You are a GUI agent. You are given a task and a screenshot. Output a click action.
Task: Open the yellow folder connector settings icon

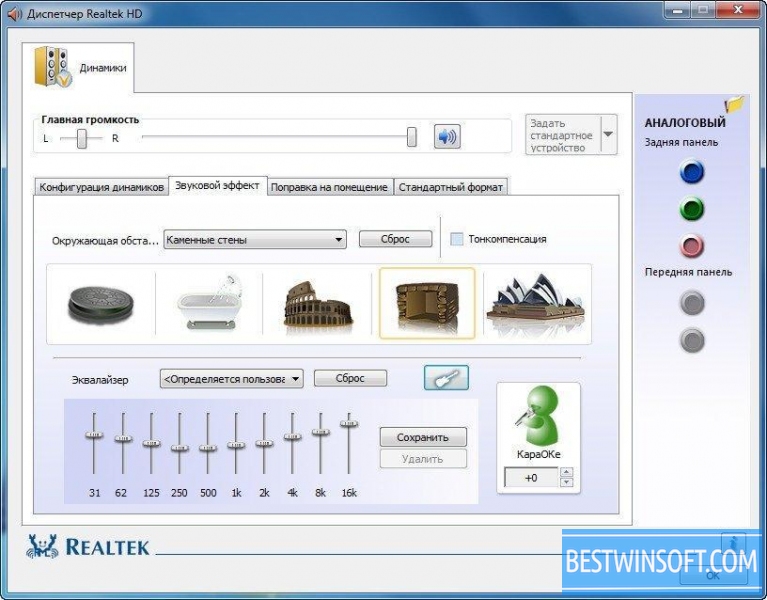(735, 104)
